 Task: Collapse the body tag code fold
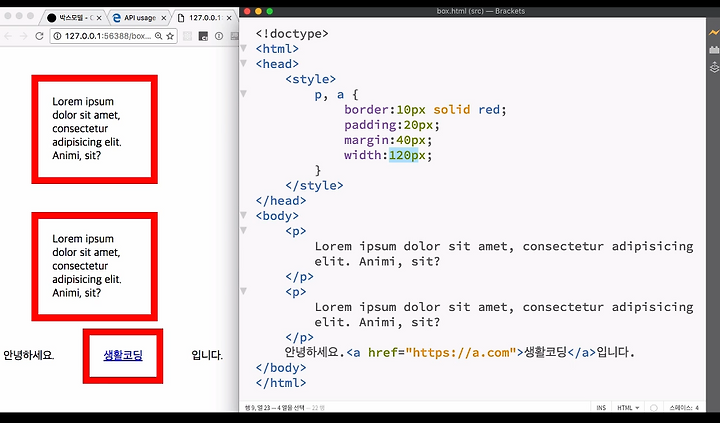click(243, 215)
